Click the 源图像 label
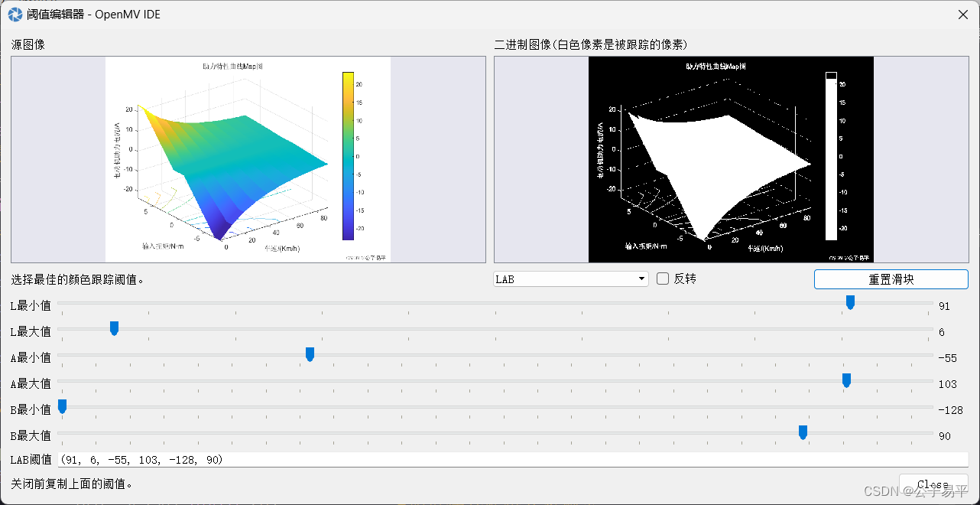This screenshot has height=505, width=980. (x=28, y=45)
